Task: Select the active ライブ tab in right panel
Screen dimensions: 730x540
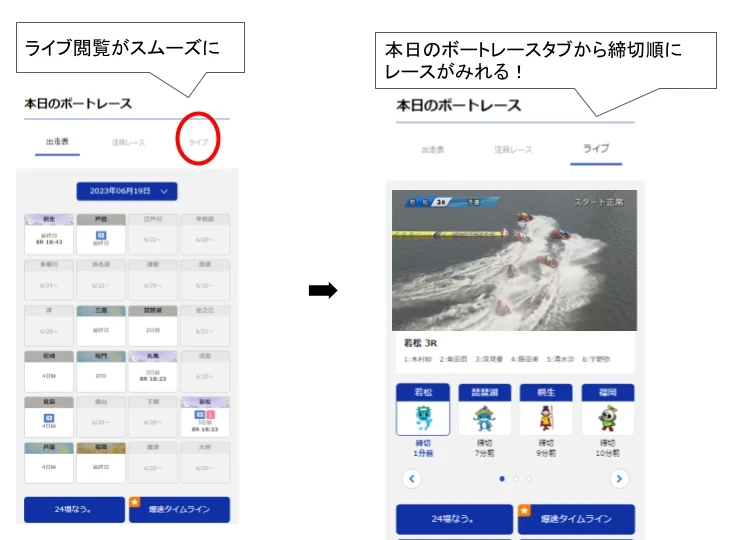Action: (x=596, y=149)
